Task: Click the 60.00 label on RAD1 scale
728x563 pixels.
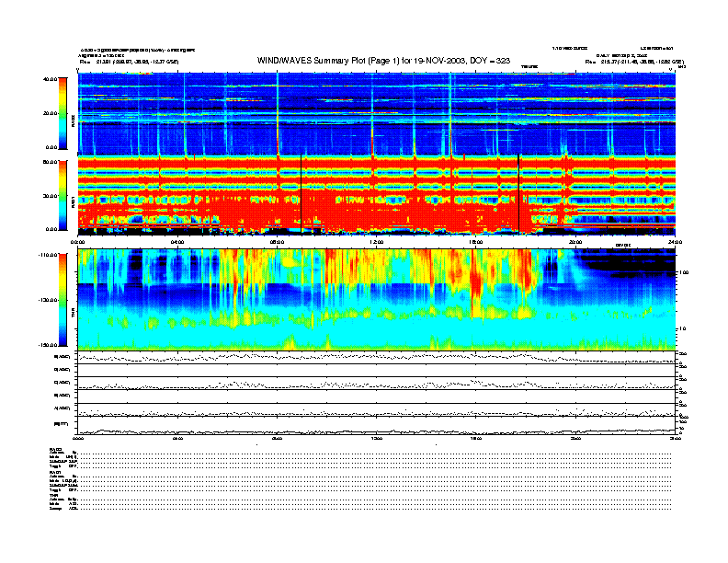Action: [51, 162]
